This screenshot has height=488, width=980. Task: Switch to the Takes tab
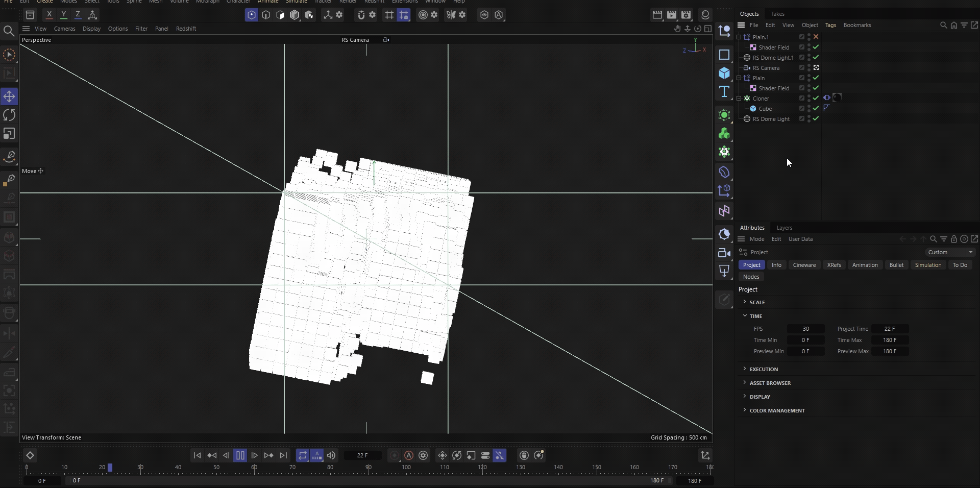777,14
